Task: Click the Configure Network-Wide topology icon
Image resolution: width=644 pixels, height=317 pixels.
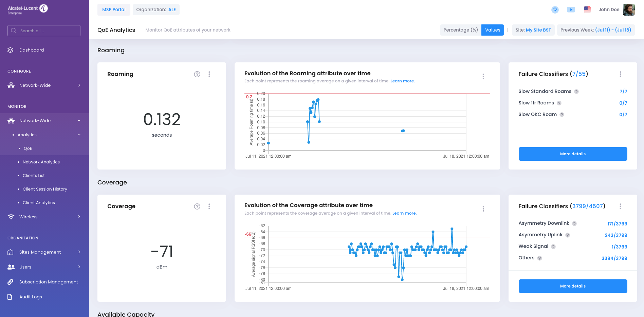Action: click(11, 85)
